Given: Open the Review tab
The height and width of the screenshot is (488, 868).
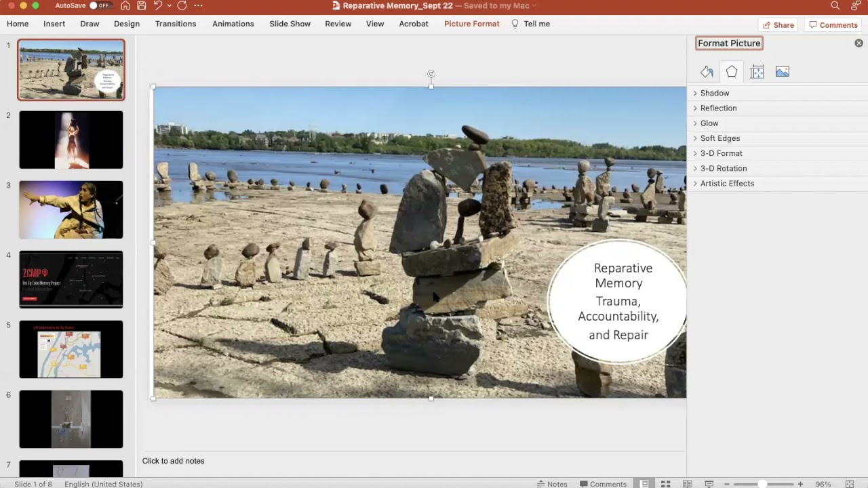Looking at the screenshot, I should (x=338, y=24).
